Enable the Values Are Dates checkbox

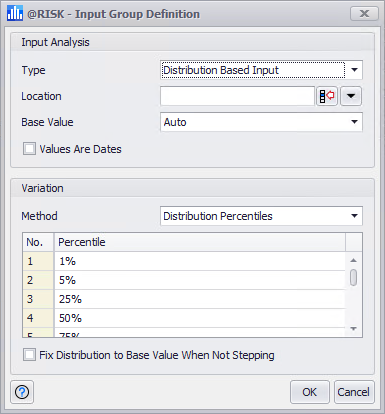click(29, 149)
